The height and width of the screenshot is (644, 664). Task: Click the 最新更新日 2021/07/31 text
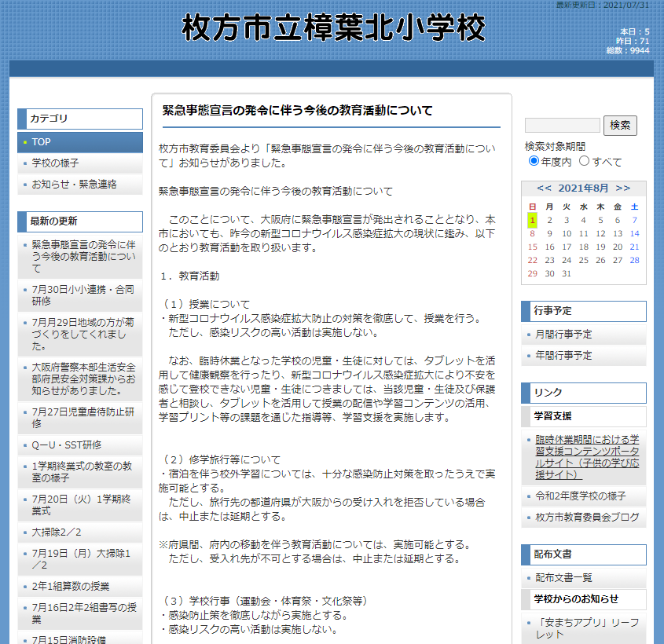[x=602, y=5]
